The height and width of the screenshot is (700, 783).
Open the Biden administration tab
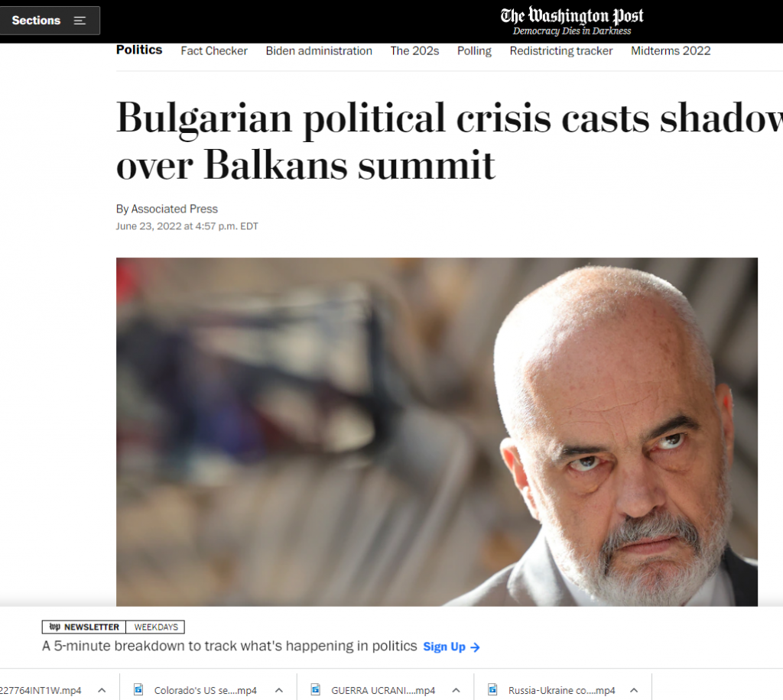319,51
